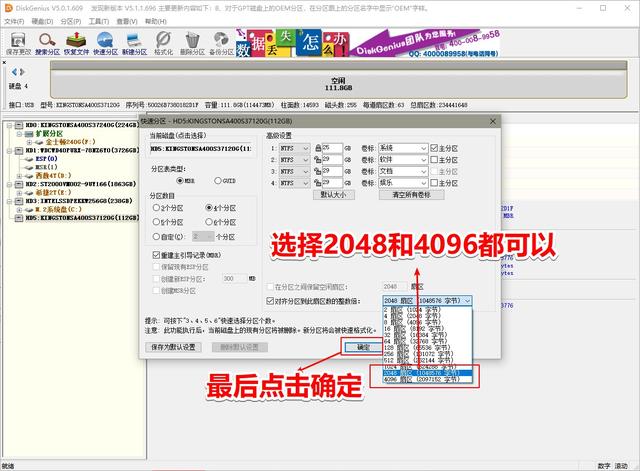
Task: Choose the 5个分区 option
Action: coord(156,222)
